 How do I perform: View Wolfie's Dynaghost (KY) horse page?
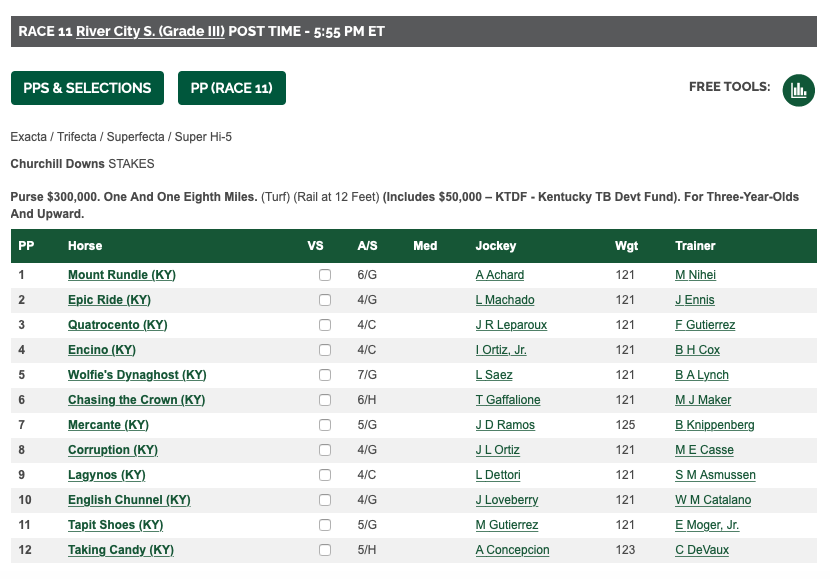137,375
